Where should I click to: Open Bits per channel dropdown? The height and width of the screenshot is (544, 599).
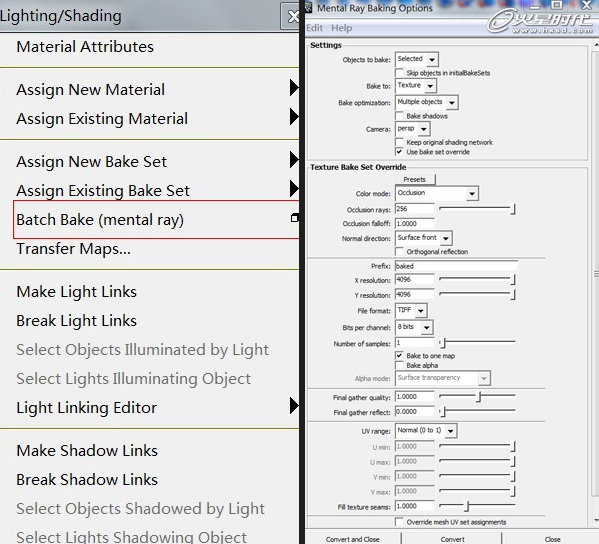(x=414, y=327)
